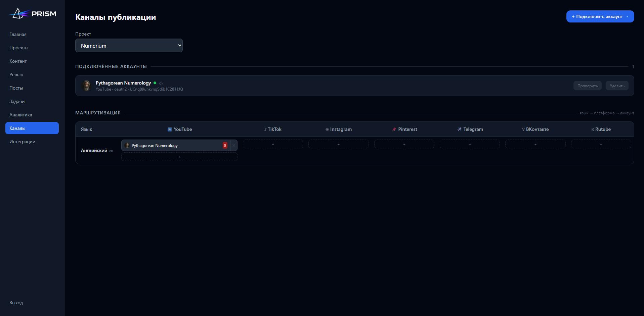Add another YouTube account for English
Image resolution: width=644 pixels, height=316 pixels.
coord(179,157)
